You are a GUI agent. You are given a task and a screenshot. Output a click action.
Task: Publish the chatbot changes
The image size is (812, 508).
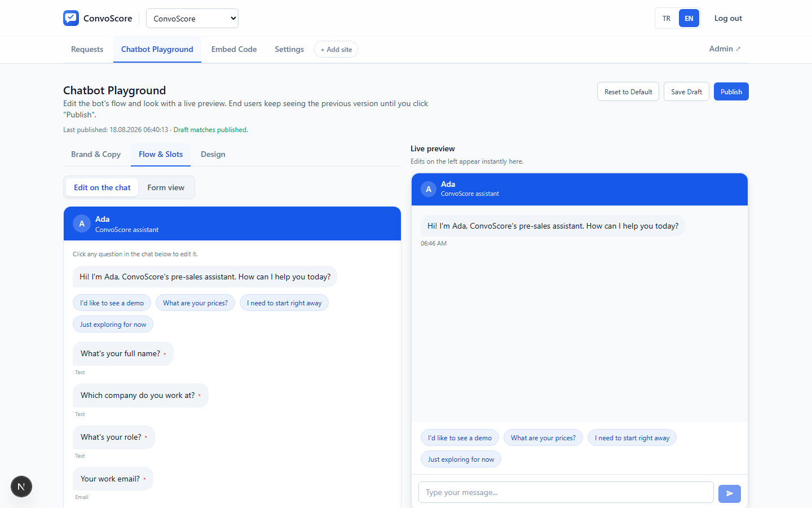point(731,91)
